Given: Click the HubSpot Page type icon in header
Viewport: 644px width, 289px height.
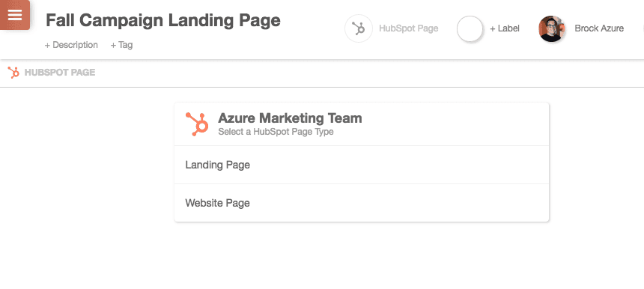Looking at the screenshot, I should pos(359,28).
